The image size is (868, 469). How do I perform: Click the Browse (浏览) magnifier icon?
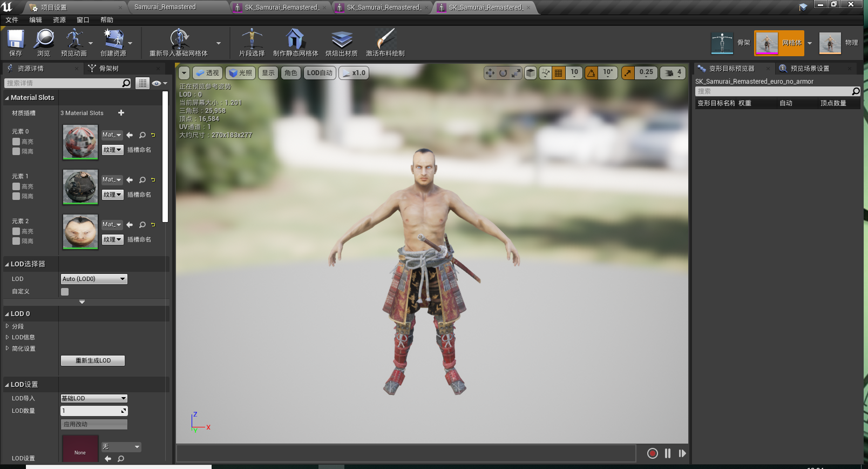coord(44,40)
